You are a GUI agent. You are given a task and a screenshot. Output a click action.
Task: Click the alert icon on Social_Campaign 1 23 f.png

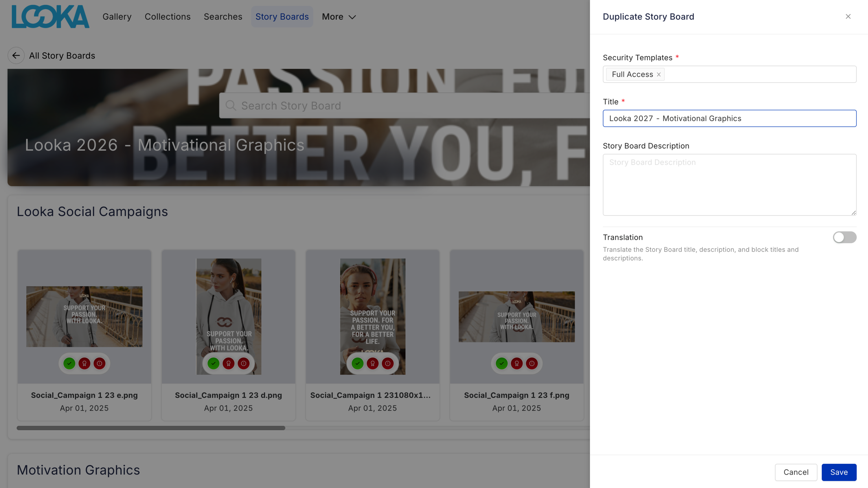[x=532, y=363]
